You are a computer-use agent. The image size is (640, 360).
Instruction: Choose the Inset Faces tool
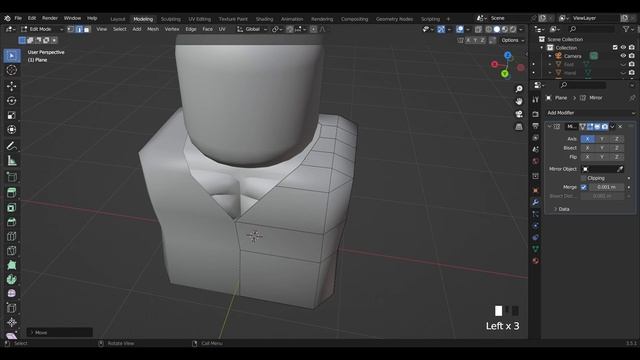(x=12, y=207)
